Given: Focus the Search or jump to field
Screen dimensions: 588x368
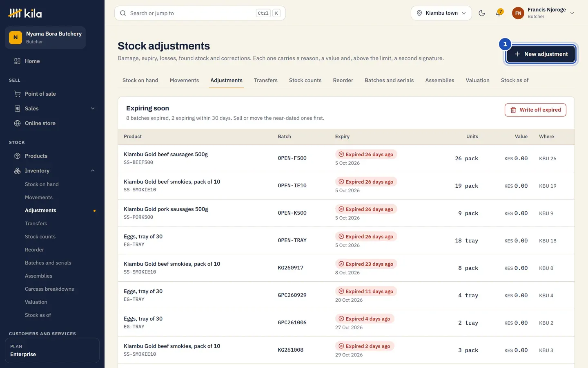Looking at the screenshot, I should 200,13.
